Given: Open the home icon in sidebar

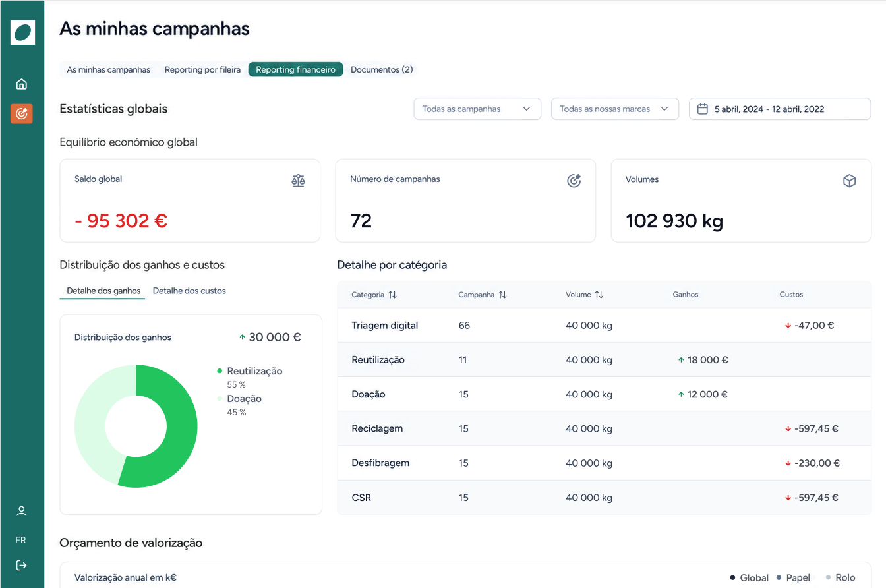Looking at the screenshot, I should tap(22, 84).
